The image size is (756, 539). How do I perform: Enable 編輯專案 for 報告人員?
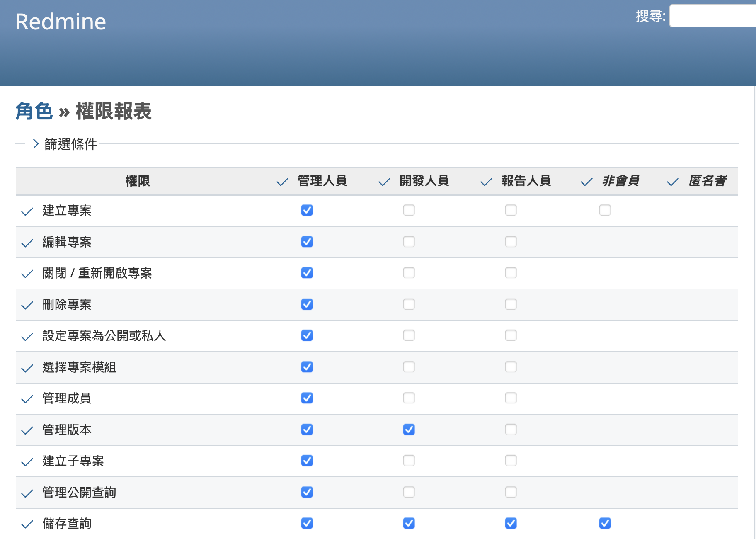[x=511, y=242]
